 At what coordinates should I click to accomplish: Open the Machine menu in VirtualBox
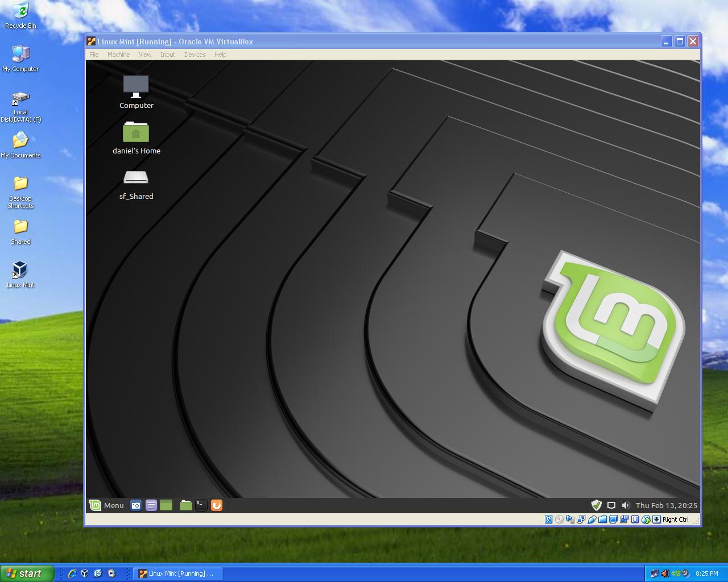118,55
